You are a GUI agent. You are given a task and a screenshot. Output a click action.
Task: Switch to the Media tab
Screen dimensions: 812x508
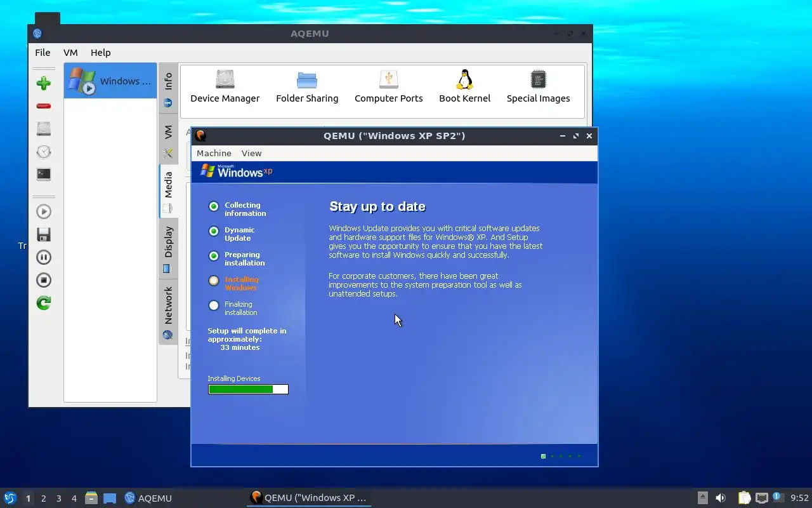(168, 190)
